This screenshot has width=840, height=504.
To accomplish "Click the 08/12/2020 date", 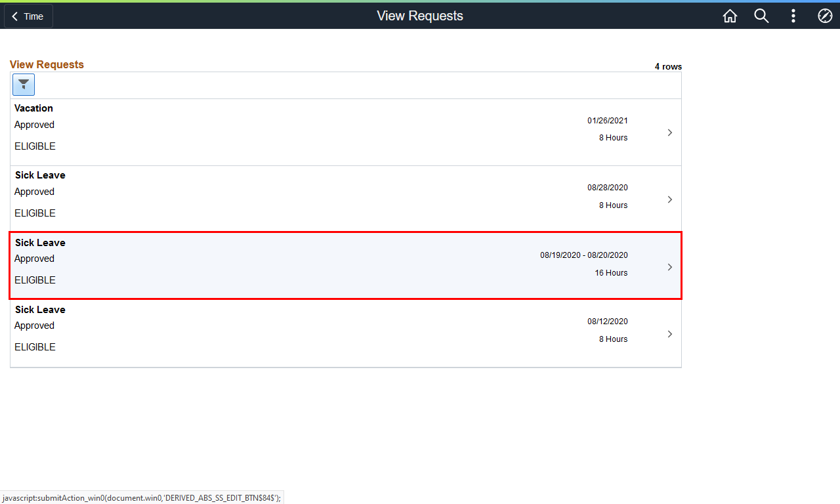I will [x=608, y=322].
